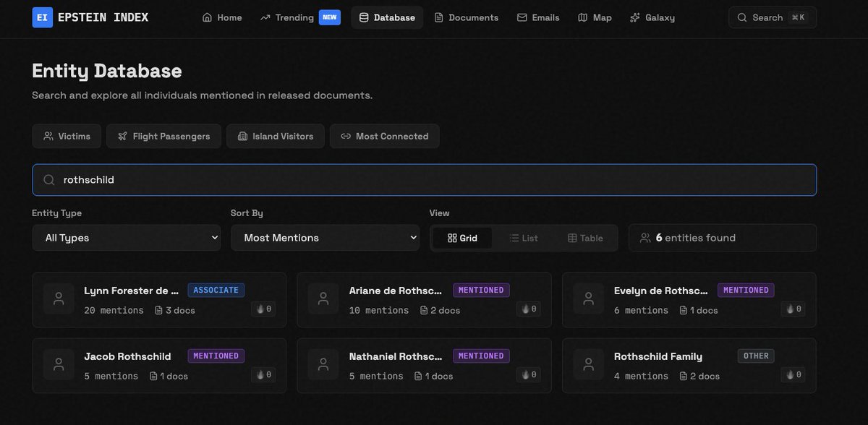The height and width of the screenshot is (425, 868).
Task: Focus the rothschild search input field
Action: [x=425, y=180]
